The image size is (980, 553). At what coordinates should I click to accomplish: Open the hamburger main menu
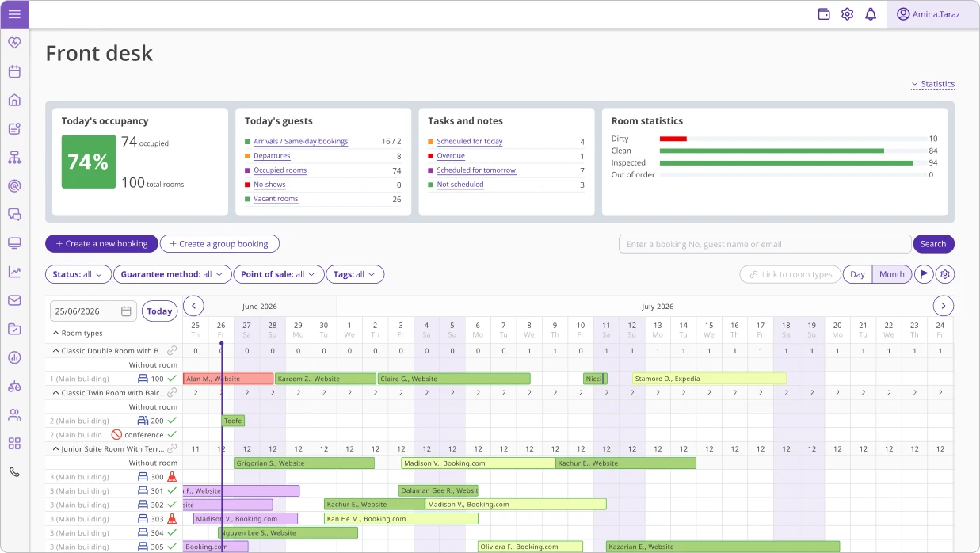click(x=14, y=14)
